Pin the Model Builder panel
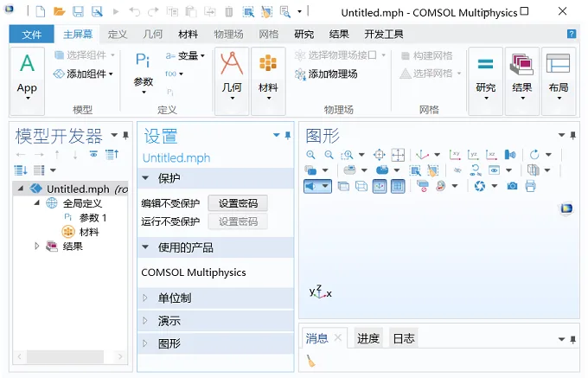The height and width of the screenshot is (378, 588). [x=125, y=136]
